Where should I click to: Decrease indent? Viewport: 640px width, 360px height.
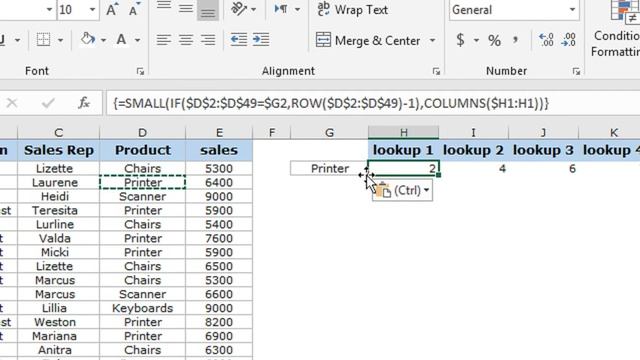pos(239,40)
